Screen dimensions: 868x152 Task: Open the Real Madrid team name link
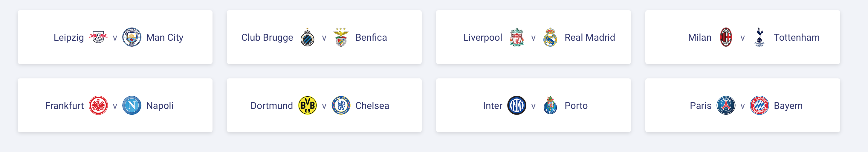click(589, 37)
